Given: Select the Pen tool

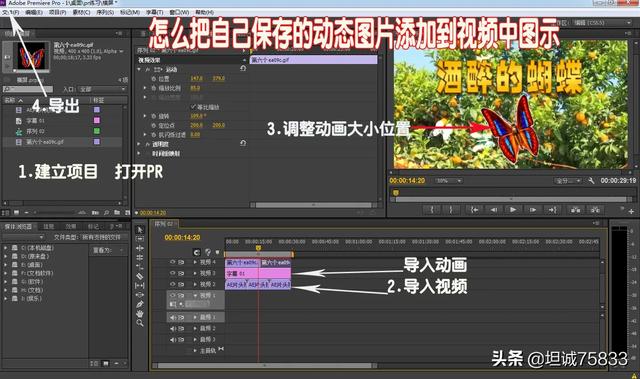Looking at the screenshot, I should coord(140,304).
